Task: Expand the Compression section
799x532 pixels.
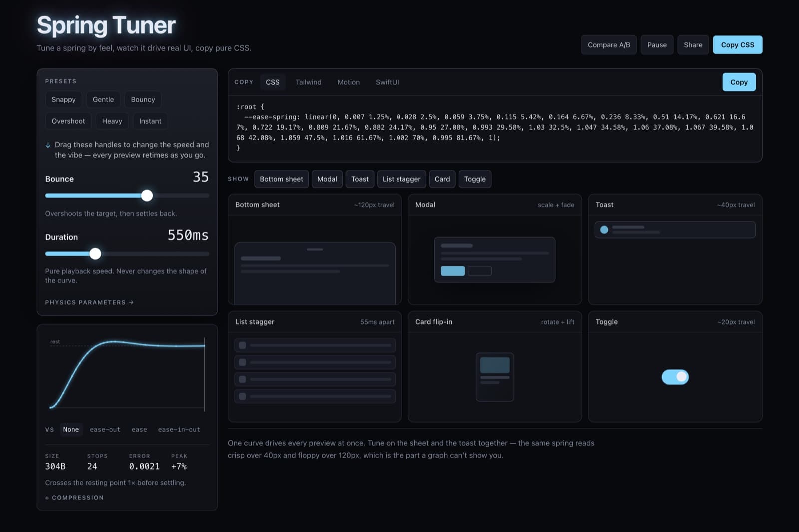Action: click(74, 498)
